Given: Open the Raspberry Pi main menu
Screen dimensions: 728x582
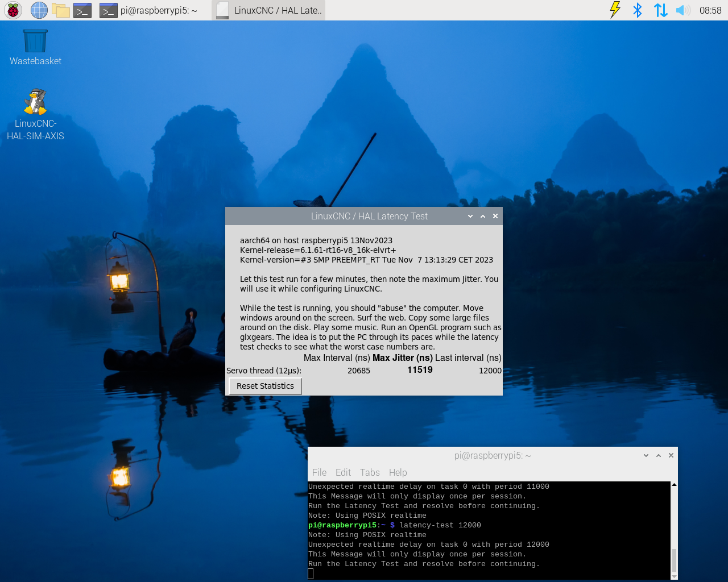Looking at the screenshot, I should click(13, 10).
